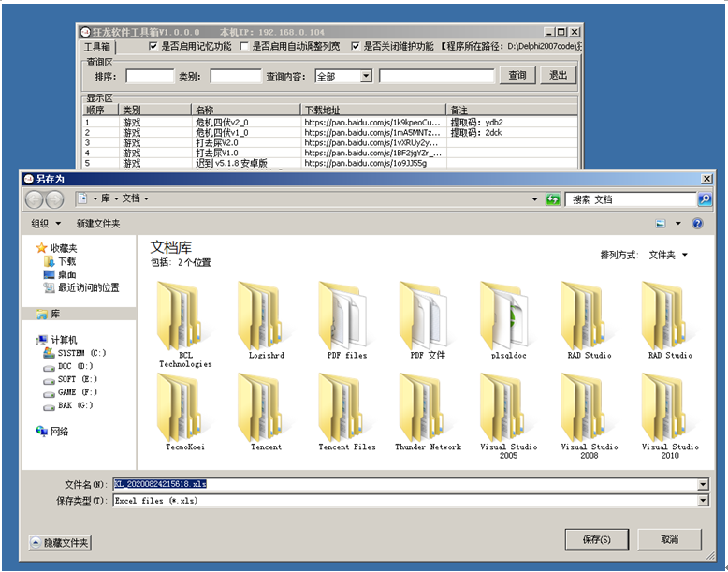This screenshot has height=572, width=728.
Task: Expand the 库 breadcrumb arrow
Action: click(x=116, y=198)
